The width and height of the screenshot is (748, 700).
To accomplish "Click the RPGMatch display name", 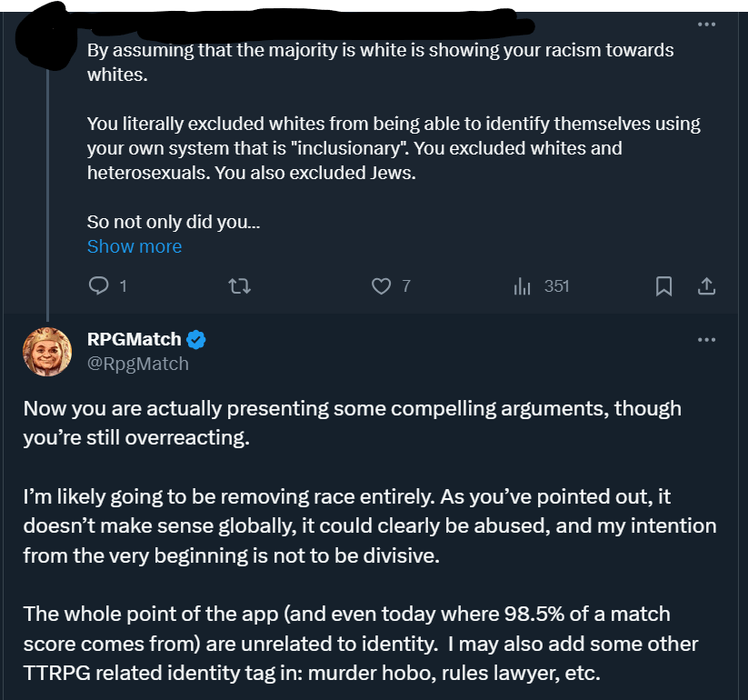I will (135, 340).
